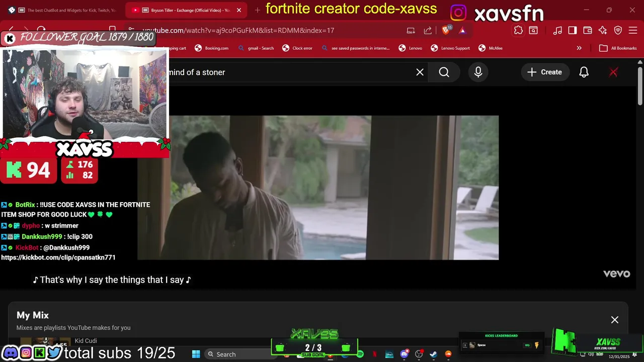Click the Bryson Tiller video player

coord(318,188)
